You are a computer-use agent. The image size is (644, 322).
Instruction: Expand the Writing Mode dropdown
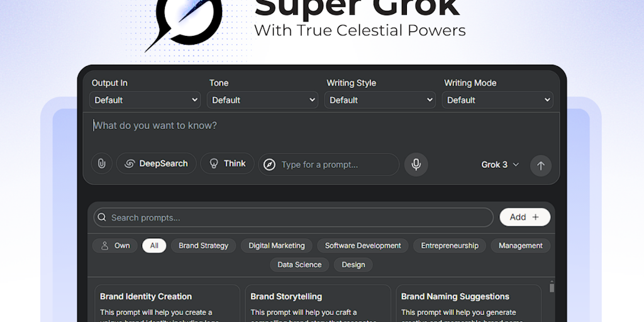click(498, 100)
